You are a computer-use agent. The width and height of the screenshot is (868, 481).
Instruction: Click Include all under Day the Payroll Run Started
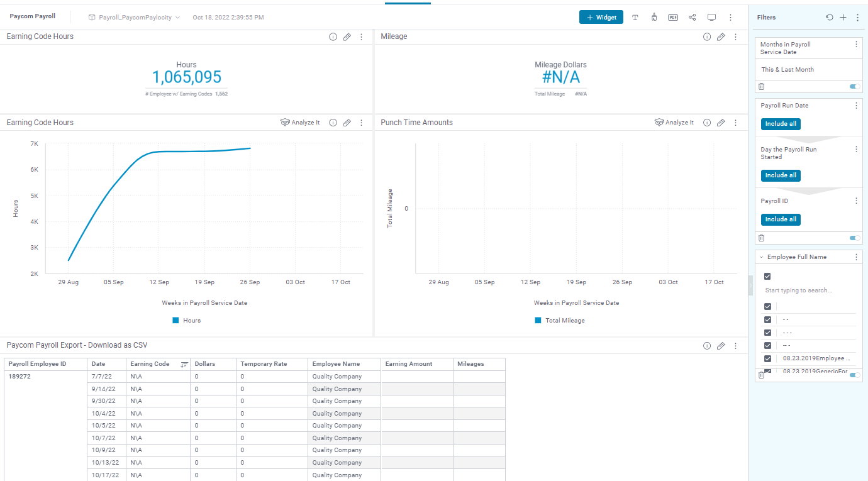(781, 175)
